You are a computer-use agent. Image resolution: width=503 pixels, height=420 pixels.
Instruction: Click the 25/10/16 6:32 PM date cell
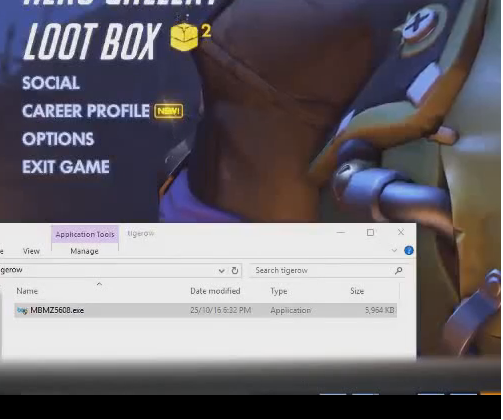(220, 310)
